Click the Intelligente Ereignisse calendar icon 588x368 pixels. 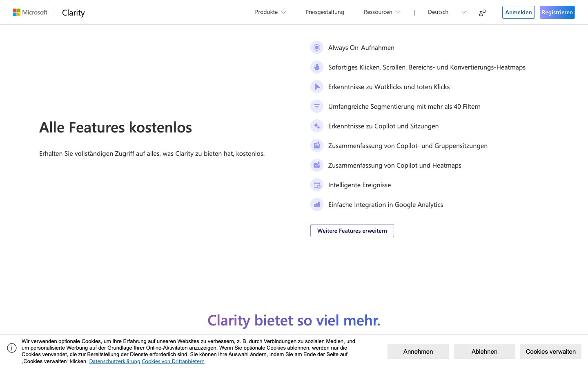(317, 185)
